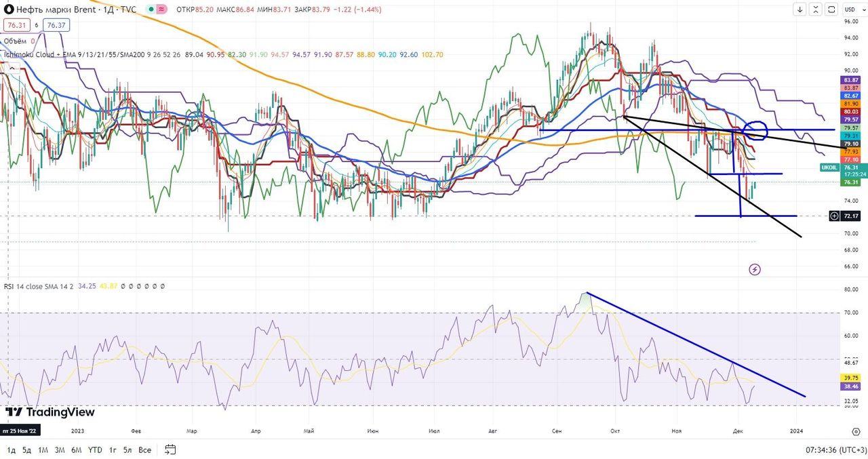Open the USD currency dropdown
Screen dimensions: 868x459
(850, 9)
